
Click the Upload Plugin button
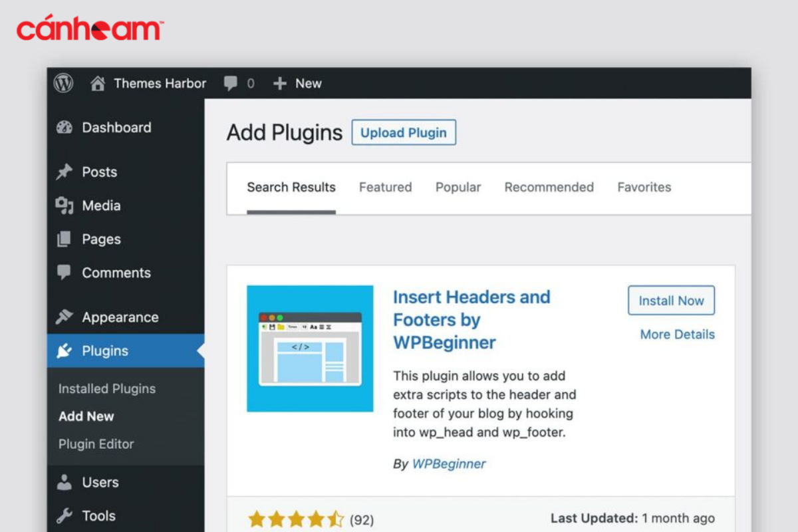pos(404,132)
